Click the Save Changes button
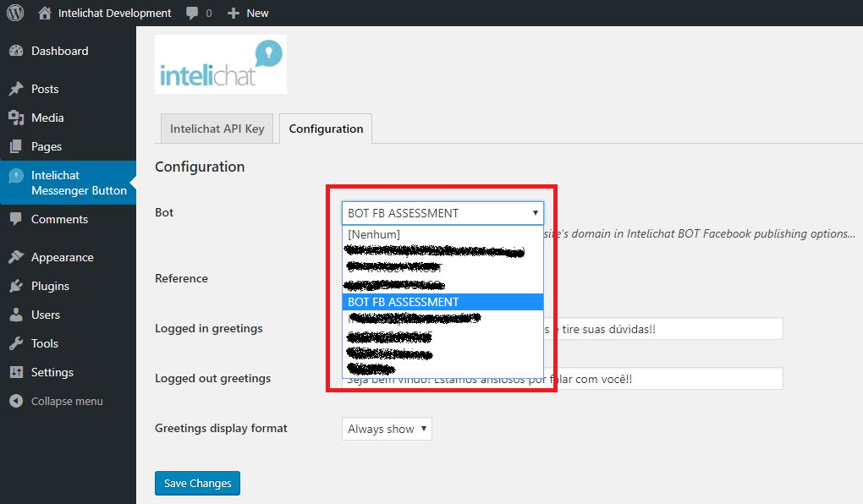The height and width of the screenshot is (504, 863). point(198,483)
